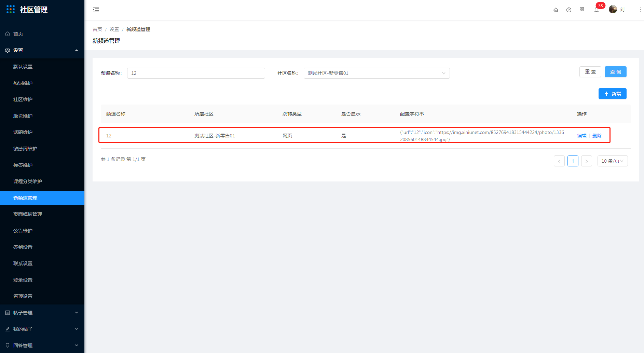Click the 设置 gear icon in the sidebar
Image resolution: width=644 pixels, height=353 pixels.
(x=8, y=50)
